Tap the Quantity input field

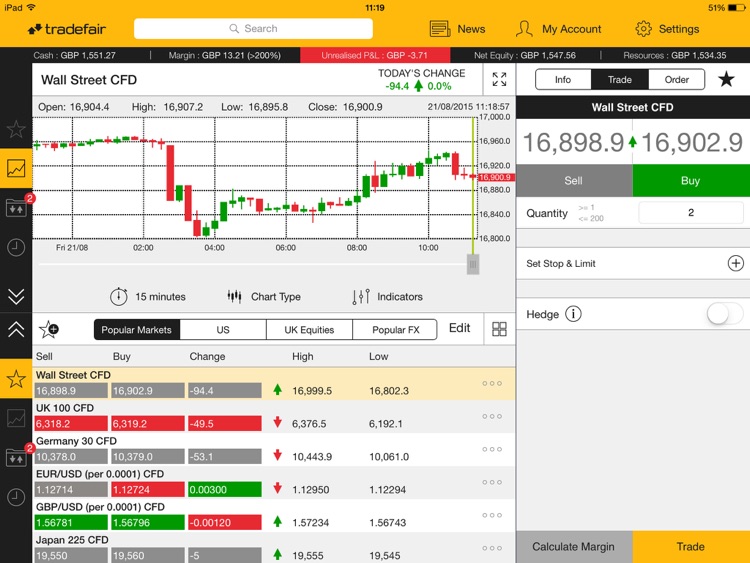(690, 213)
